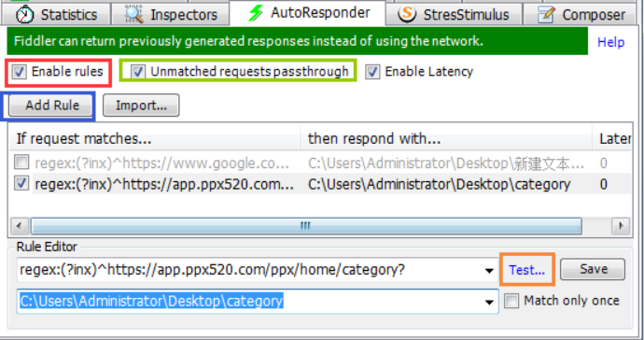The height and width of the screenshot is (340, 644).
Task: Uncheck the app.ppx520.com rule checkbox
Action: click(21, 183)
